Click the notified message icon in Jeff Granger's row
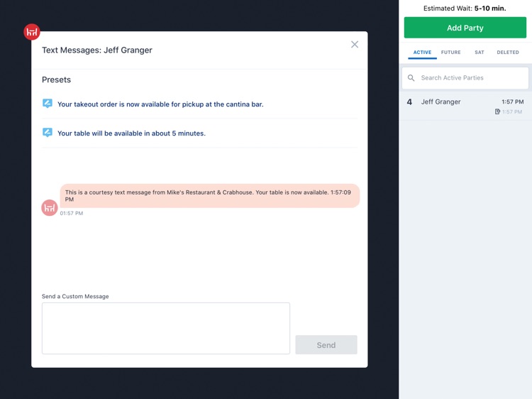This screenshot has height=399, width=532. [497, 111]
